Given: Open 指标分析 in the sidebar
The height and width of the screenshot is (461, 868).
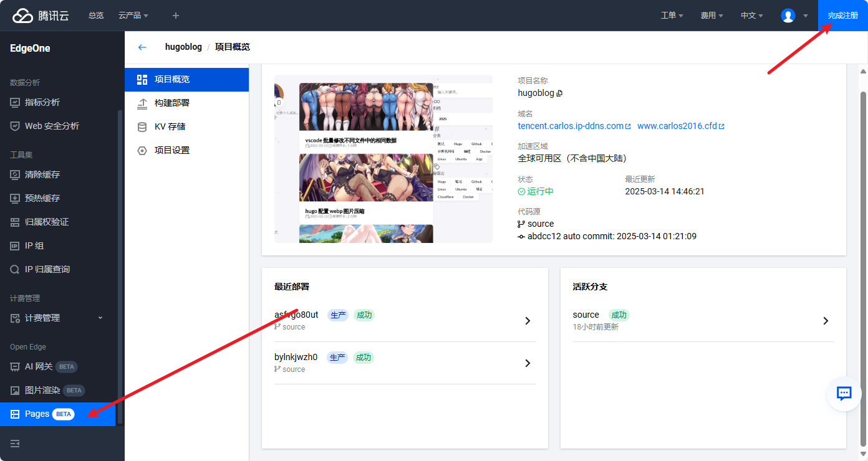Looking at the screenshot, I should (x=57, y=102).
